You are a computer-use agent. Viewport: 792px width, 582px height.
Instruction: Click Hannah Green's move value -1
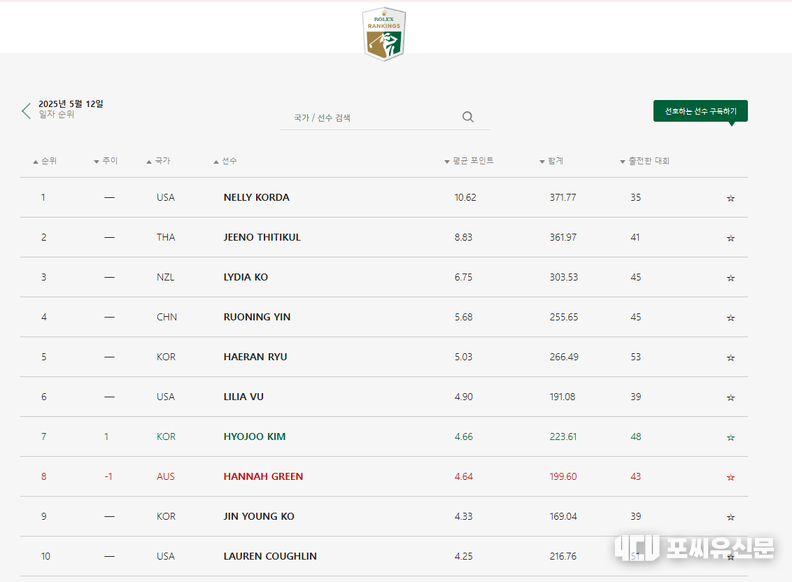(x=108, y=476)
